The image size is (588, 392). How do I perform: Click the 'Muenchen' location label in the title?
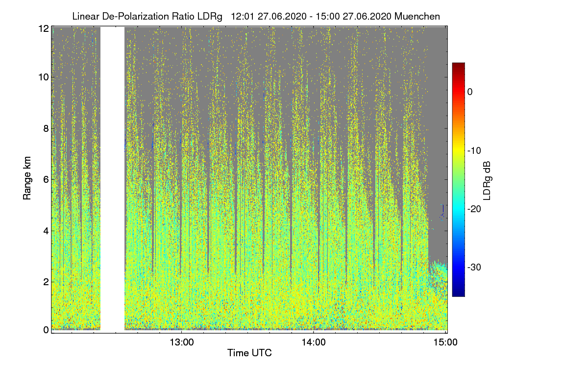click(x=417, y=16)
